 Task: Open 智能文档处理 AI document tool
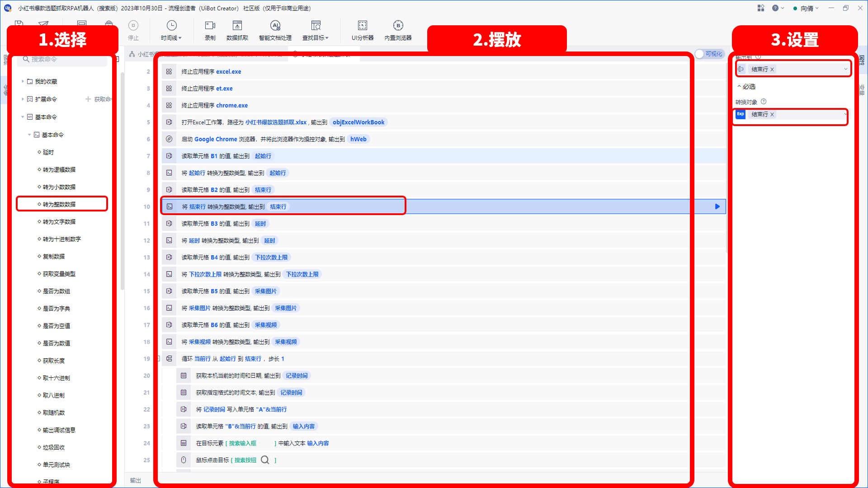[x=275, y=31]
